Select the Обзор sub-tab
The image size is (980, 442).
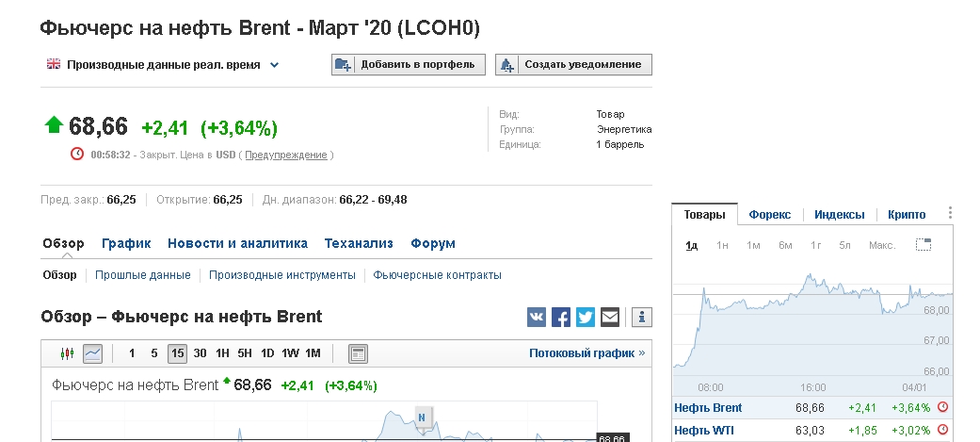[59, 275]
